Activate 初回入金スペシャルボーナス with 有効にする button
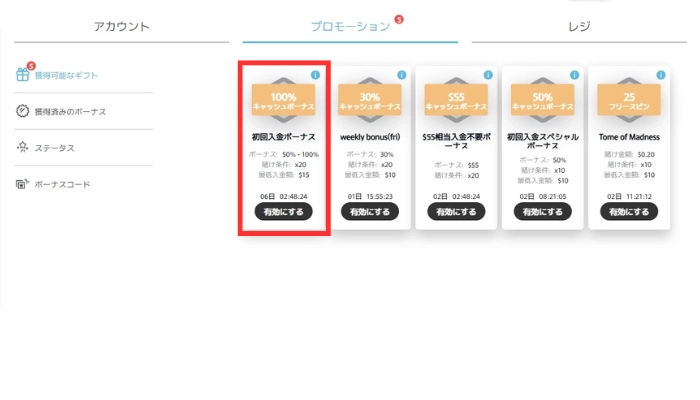This screenshot has height=400, width=700. coord(543,212)
